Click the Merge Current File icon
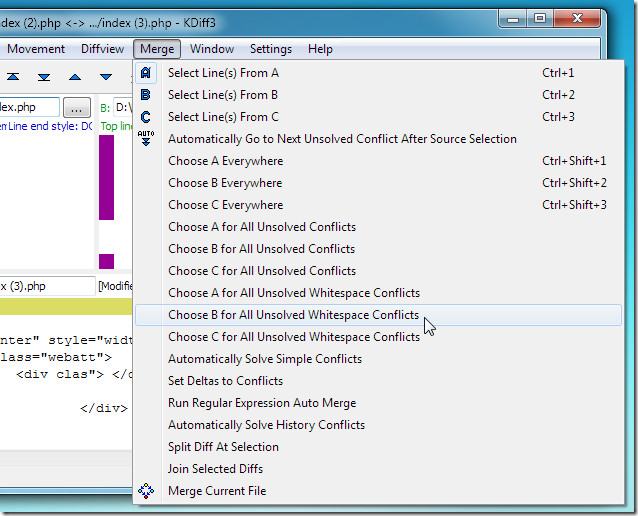The height and width of the screenshot is (516, 638). [146, 491]
